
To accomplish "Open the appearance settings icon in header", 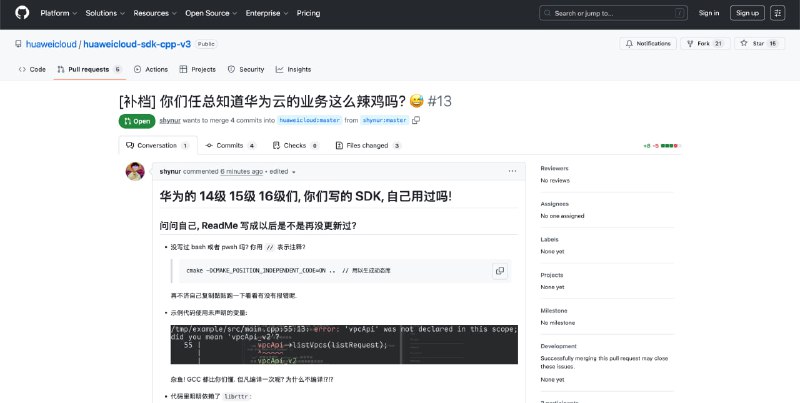I will 778,13.
